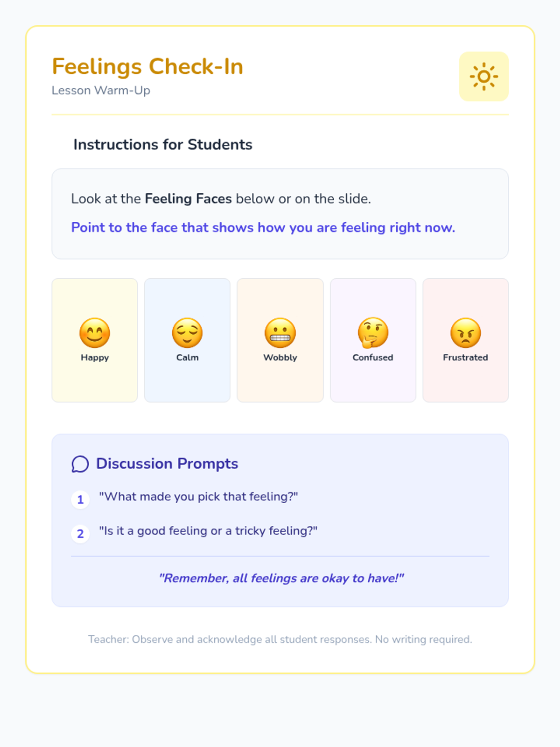Select the Confused thinking emoji
Screen dimensions: 560x747
pyautogui.click(x=373, y=333)
